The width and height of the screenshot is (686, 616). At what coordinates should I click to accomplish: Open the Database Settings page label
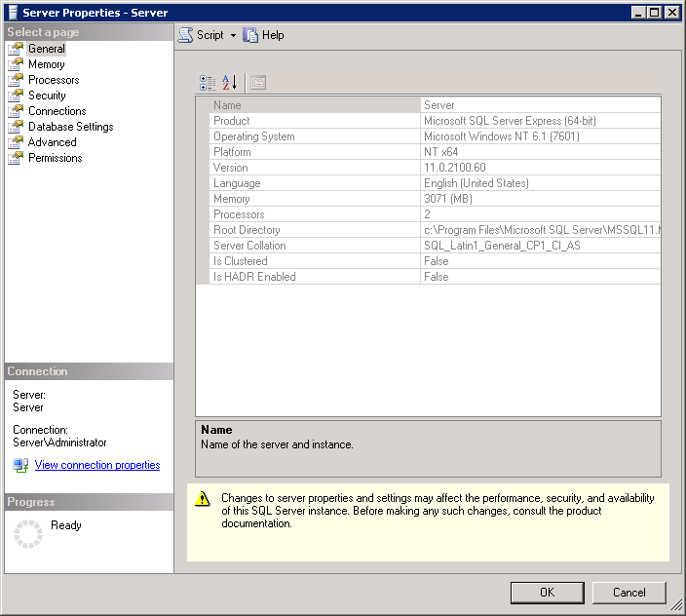pos(71,127)
